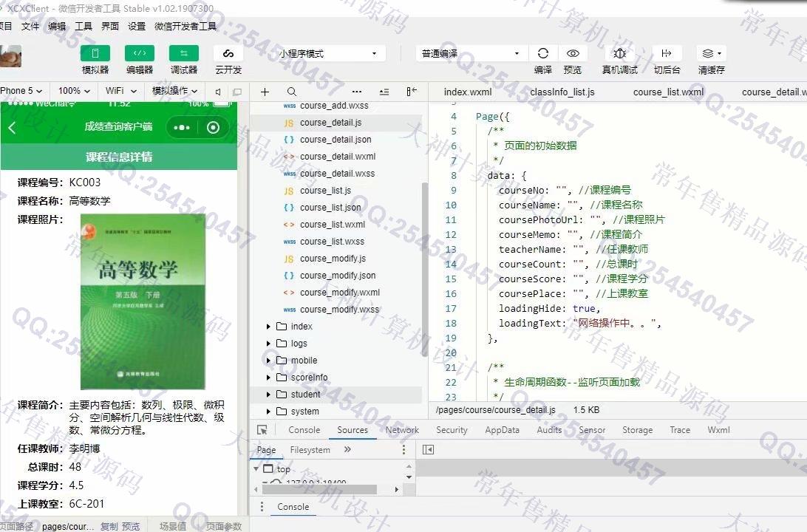This screenshot has width=807, height=532.
Task: Click the collapse file tree icon
Action: click(384, 92)
